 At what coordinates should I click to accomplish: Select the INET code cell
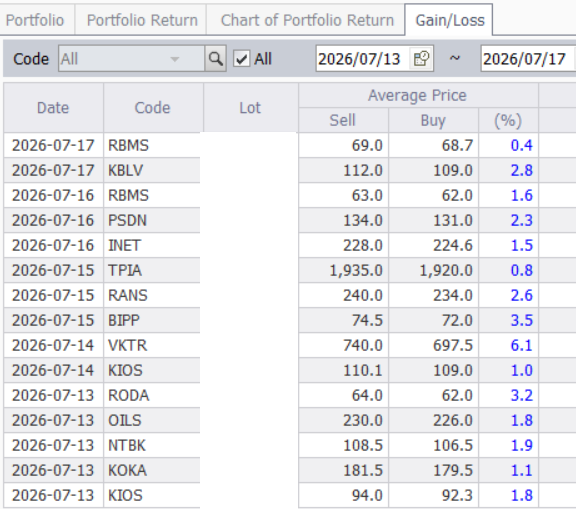152,245
